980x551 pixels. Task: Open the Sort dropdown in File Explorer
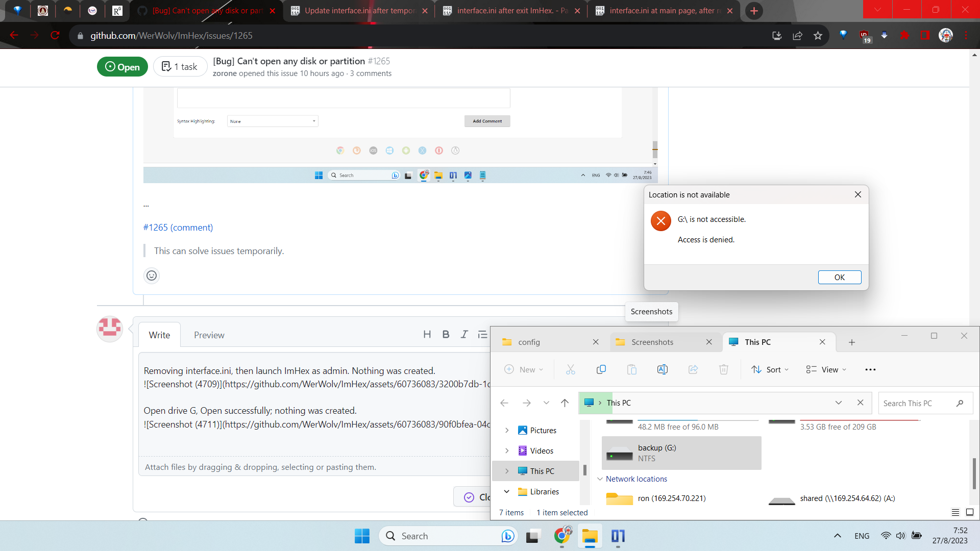tap(770, 369)
